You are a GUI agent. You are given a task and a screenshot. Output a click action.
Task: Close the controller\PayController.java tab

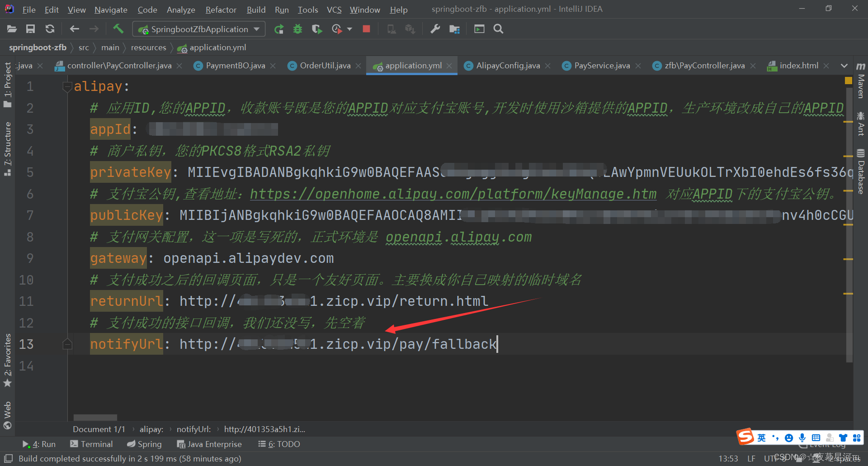(x=179, y=66)
